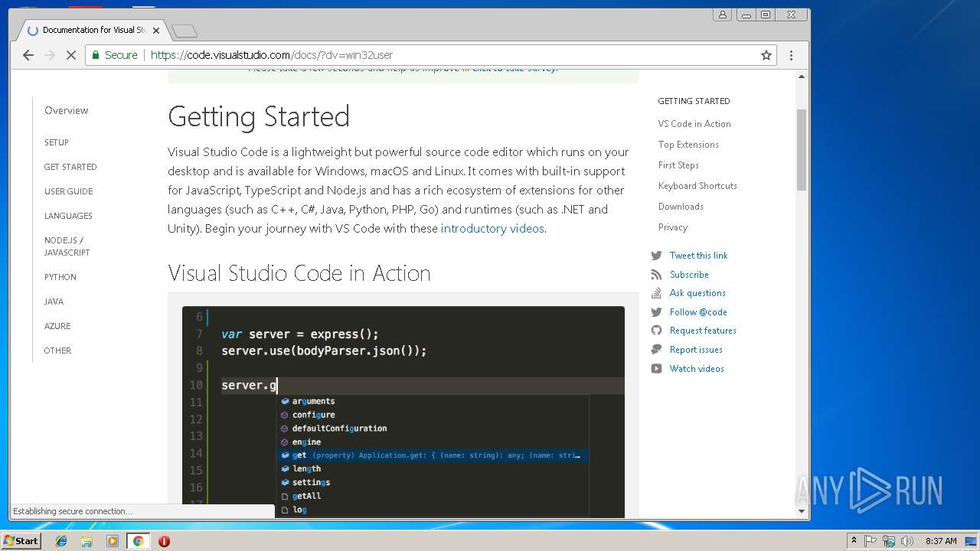980x551 pixels.
Task: Click the scrollbar down arrow
Action: (802, 511)
